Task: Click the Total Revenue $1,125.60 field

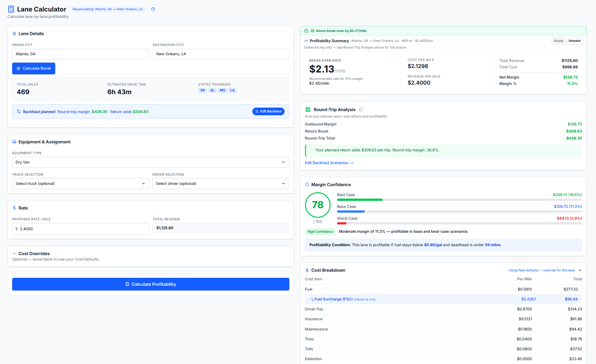Action: tap(221, 228)
